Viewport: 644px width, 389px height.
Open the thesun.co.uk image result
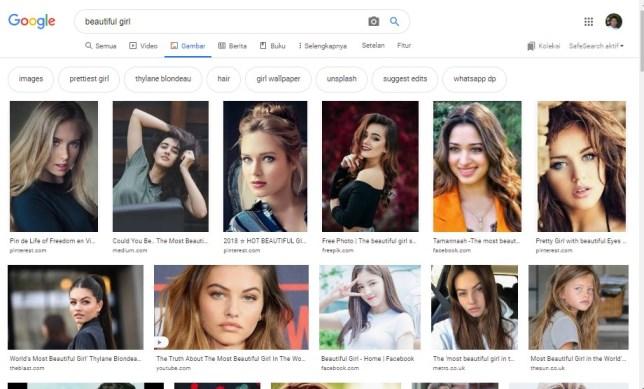(x=578, y=307)
